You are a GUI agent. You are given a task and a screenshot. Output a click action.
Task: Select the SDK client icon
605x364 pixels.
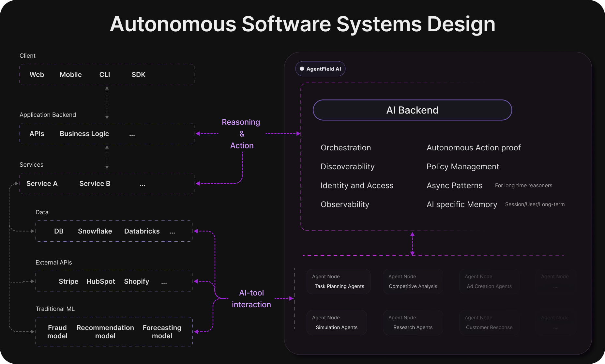138,74
